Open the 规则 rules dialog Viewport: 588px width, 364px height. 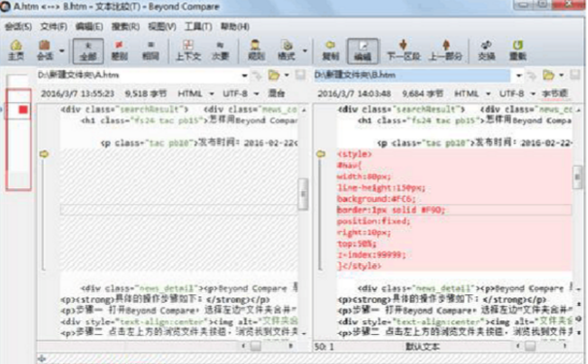(257, 50)
